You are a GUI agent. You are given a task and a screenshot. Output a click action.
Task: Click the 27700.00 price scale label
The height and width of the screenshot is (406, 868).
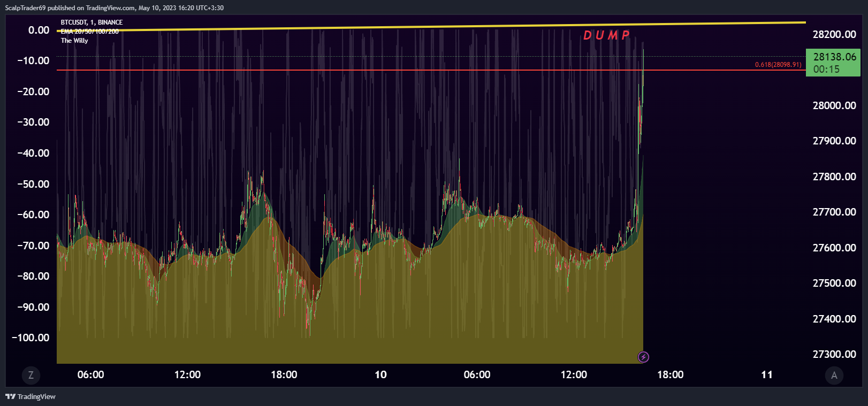coord(834,212)
